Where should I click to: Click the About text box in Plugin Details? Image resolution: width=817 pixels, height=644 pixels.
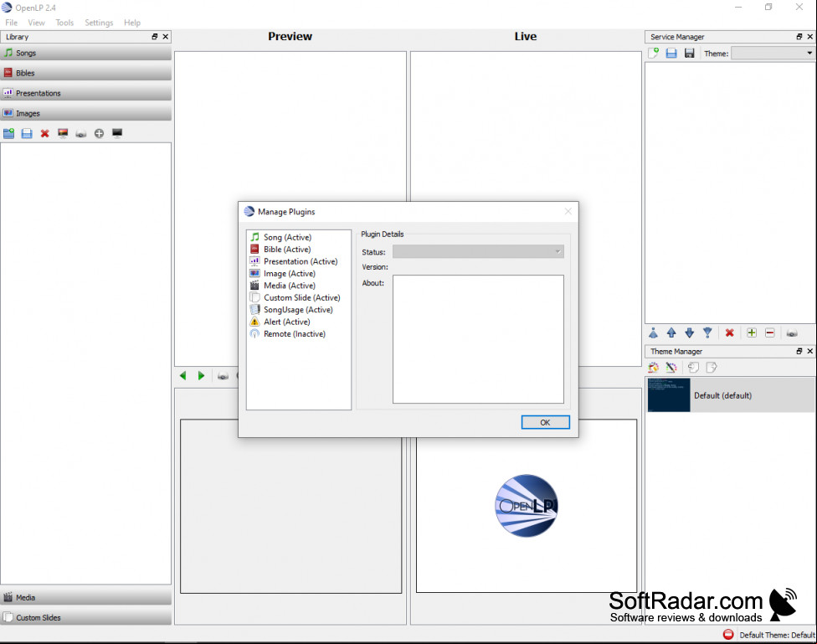(x=478, y=339)
